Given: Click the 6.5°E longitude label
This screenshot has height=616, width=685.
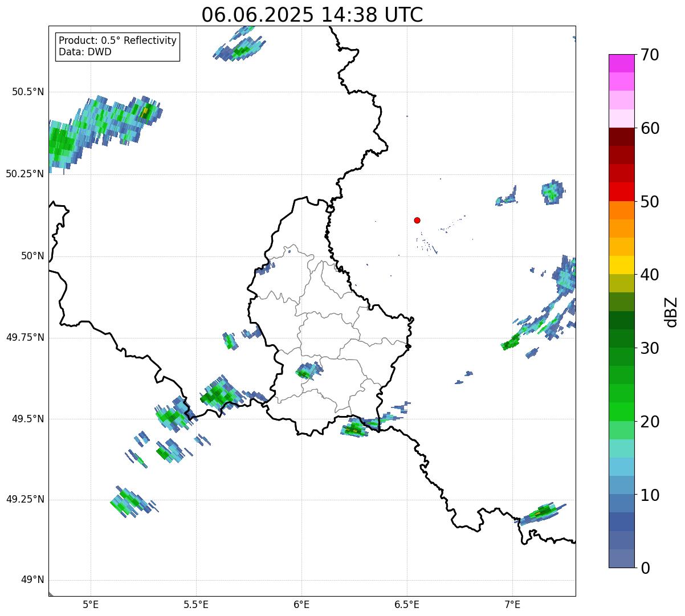Looking at the screenshot, I should (x=407, y=604).
